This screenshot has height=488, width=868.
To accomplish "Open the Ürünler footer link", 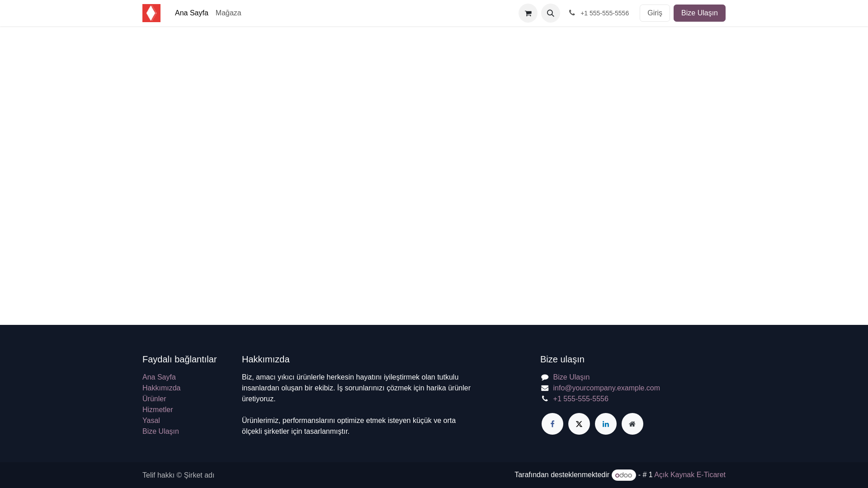I will 154,399.
